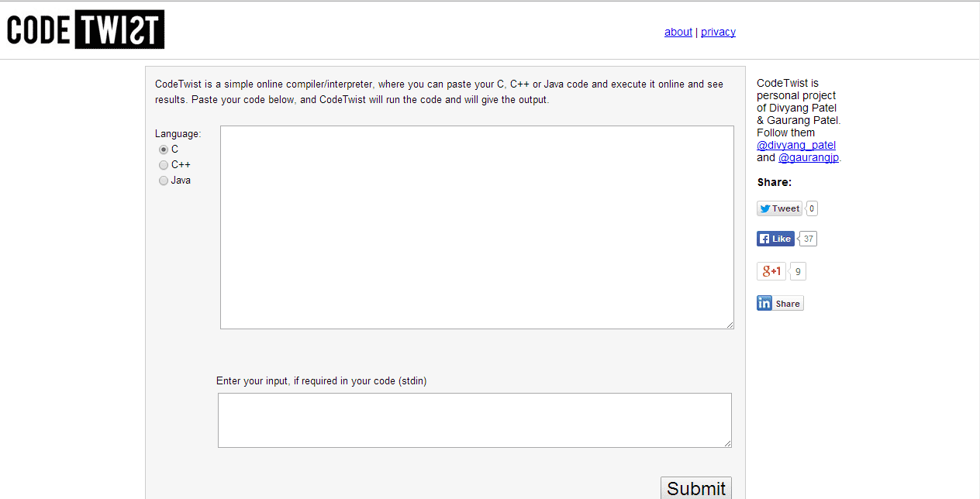Click the tweet count bubble showing 0
This screenshot has width=980, height=499.
812,208
